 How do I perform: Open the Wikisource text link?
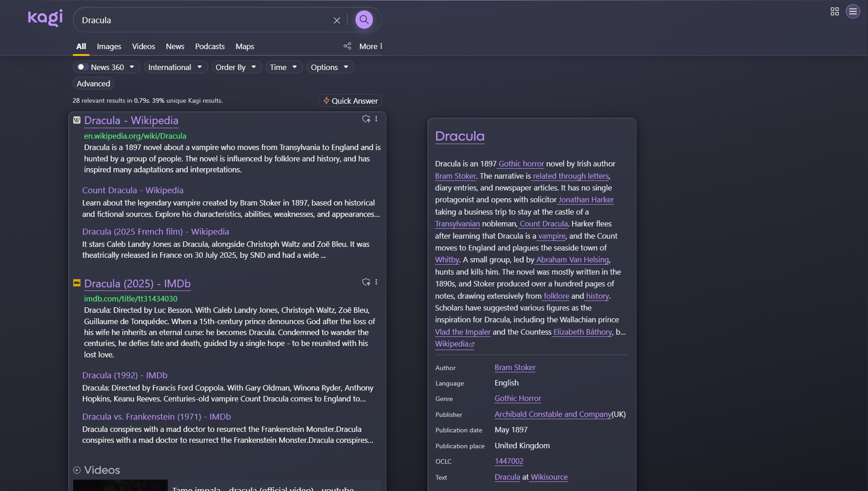point(549,477)
